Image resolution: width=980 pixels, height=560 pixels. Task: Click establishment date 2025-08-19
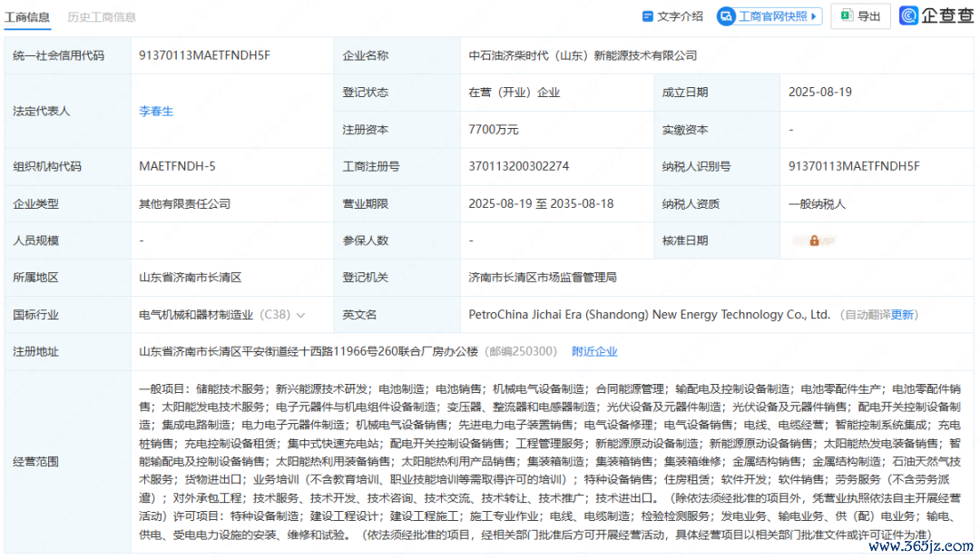[820, 93]
